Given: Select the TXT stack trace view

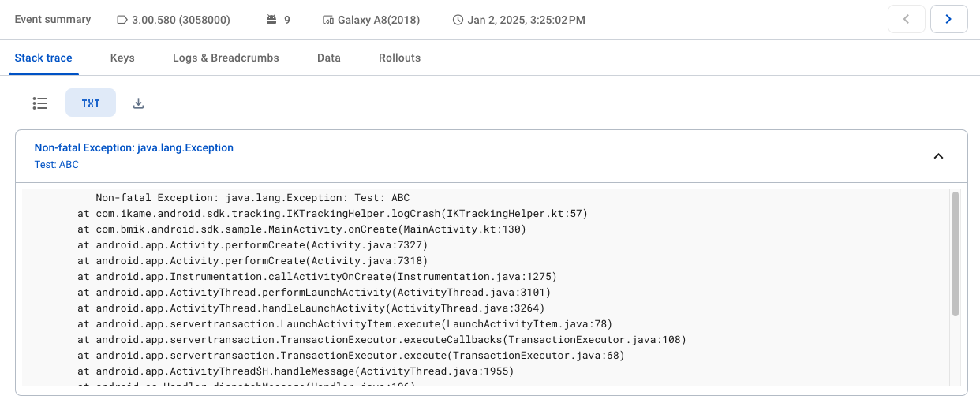Looking at the screenshot, I should (x=91, y=103).
